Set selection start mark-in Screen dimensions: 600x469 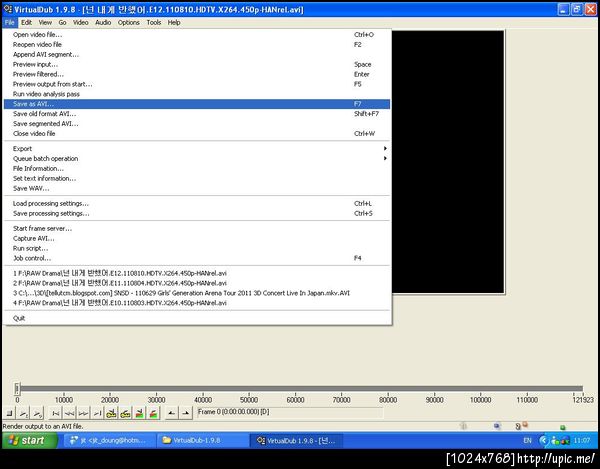[x=172, y=413]
